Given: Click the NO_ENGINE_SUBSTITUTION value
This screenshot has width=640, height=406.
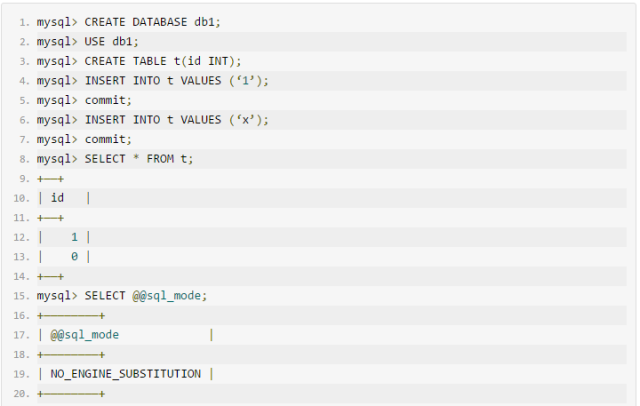Looking at the screenshot, I should (x=126, y=374).
